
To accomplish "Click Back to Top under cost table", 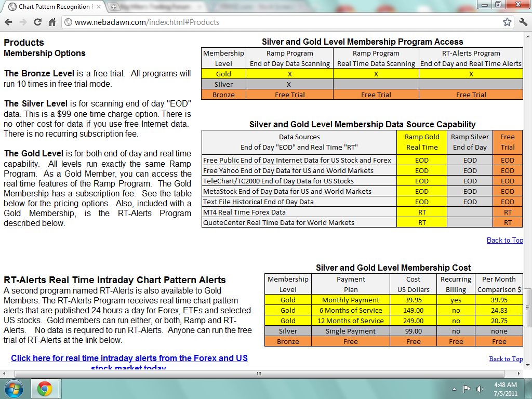I will (x=506, y=358).
